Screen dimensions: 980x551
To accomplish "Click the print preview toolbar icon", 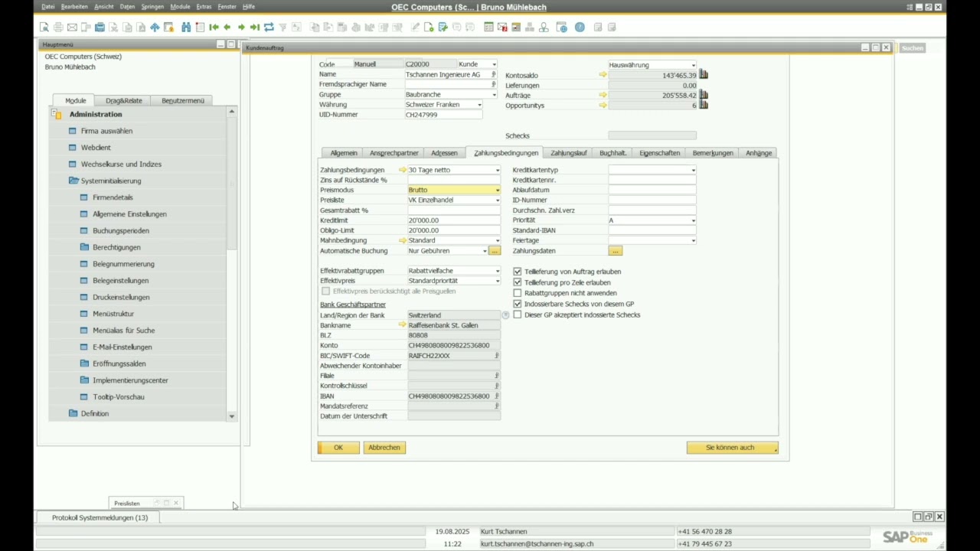I will pos(45,28).
